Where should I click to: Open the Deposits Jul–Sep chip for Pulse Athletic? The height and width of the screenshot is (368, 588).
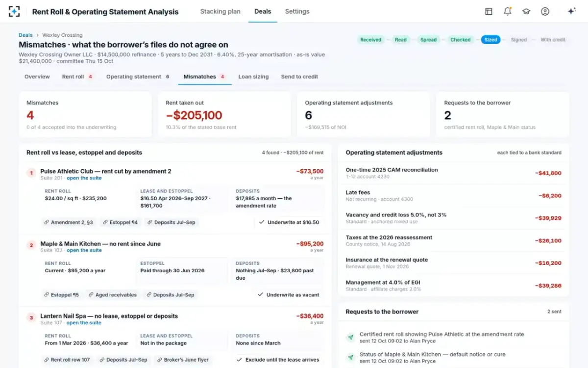(171, 222)
